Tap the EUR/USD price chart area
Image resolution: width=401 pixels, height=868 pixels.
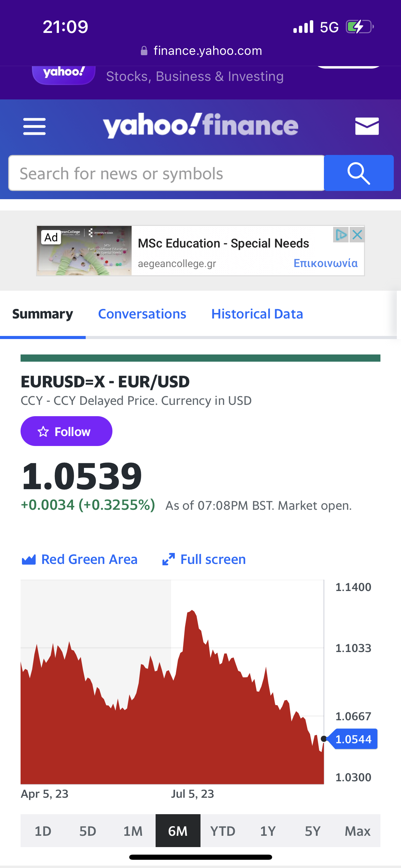(172, 682)
